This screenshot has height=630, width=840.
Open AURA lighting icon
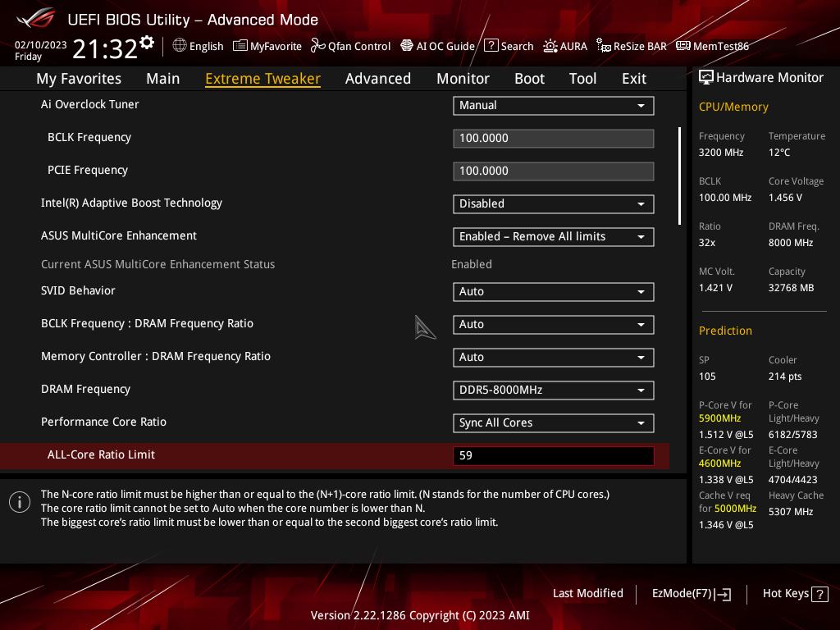pos(550,46)
